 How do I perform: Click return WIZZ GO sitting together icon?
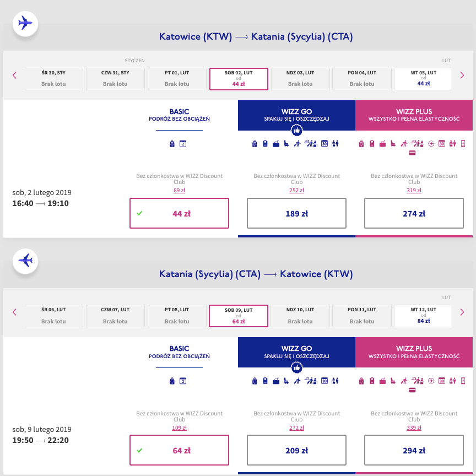(335, 381)
